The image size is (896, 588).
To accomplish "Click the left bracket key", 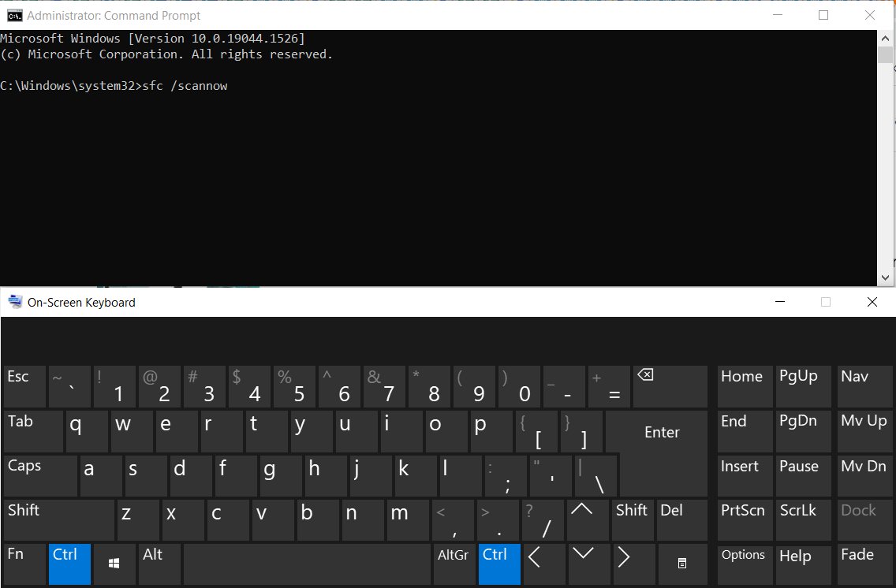I will pyautogui.click(x=536, y=431).
